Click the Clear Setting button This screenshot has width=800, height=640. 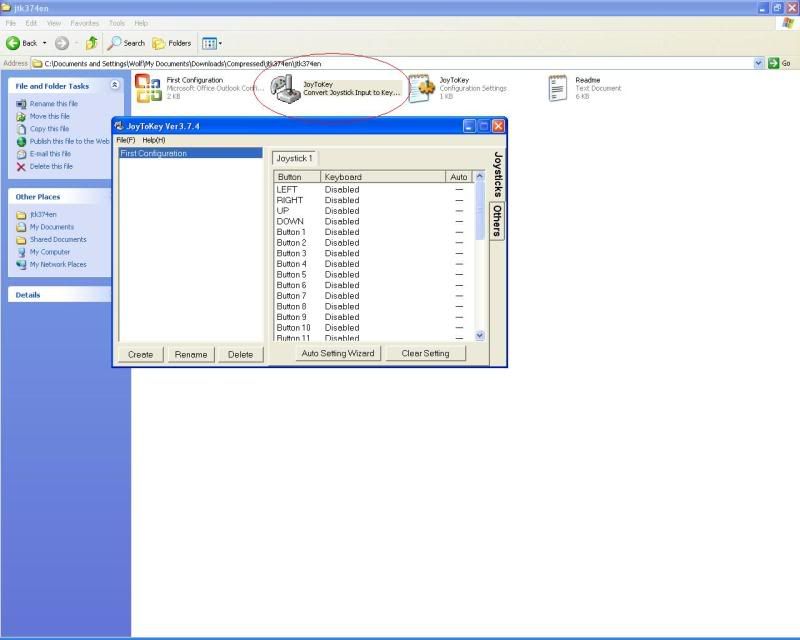coord(425,353)
